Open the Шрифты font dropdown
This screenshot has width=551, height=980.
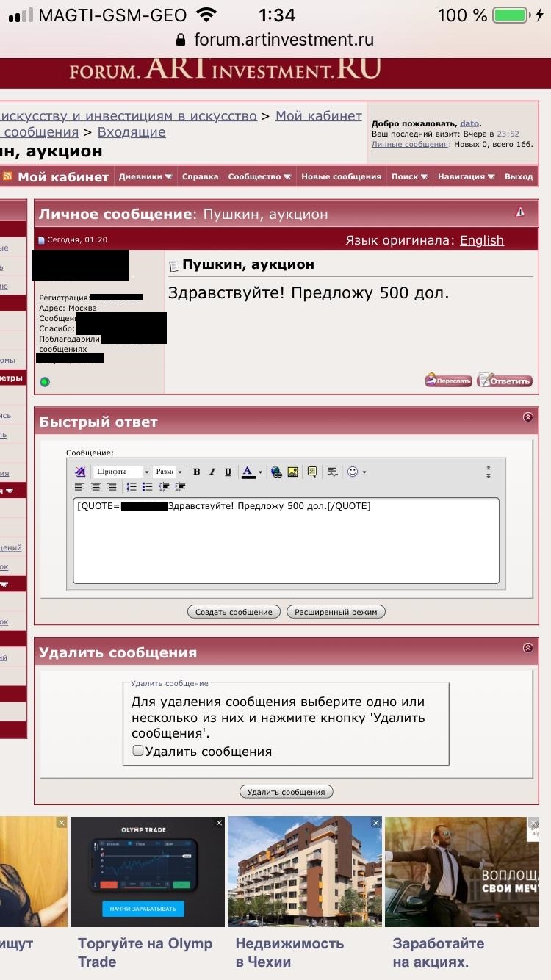123,472
